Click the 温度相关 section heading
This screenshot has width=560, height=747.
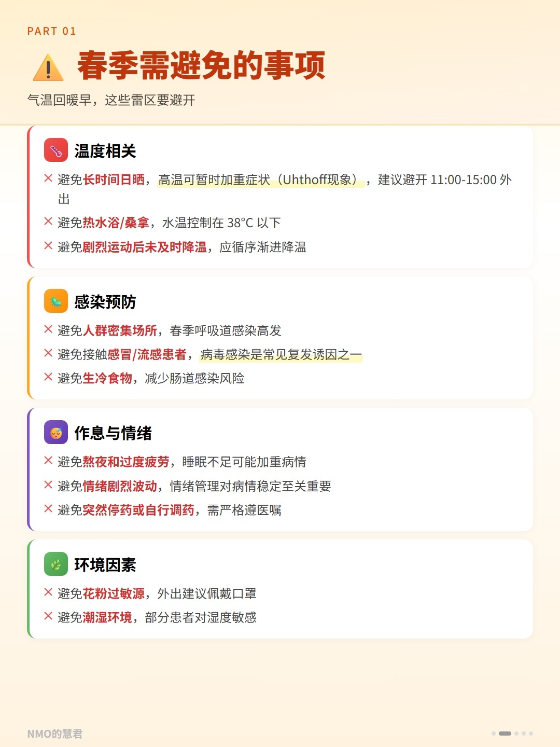pyautogui.click(x=105, y=151)
